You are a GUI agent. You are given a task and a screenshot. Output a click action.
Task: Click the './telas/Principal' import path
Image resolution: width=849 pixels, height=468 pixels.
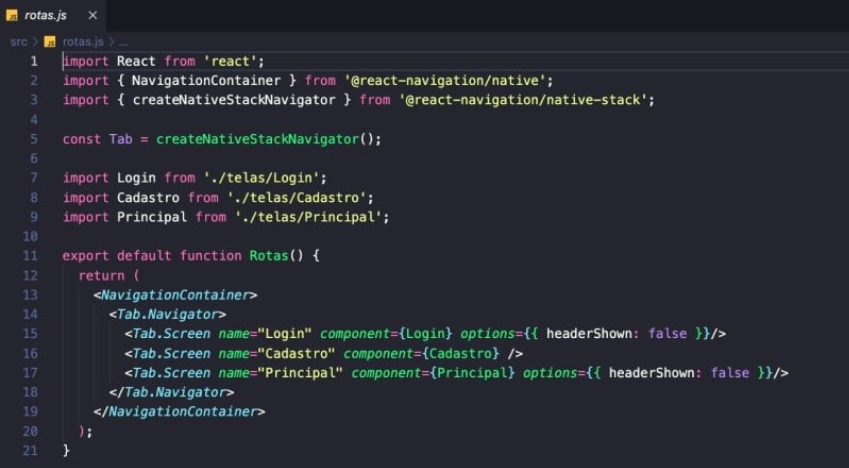pos(311,217)
